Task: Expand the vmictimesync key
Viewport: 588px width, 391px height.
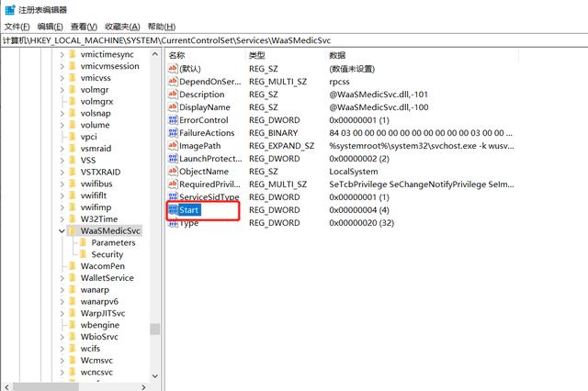Action: tap(62, 55)
